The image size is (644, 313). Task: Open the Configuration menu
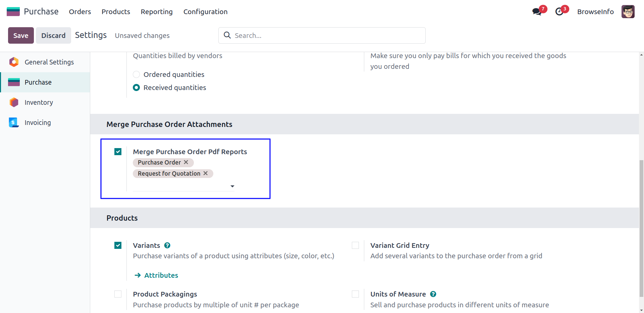click(205, 12)
